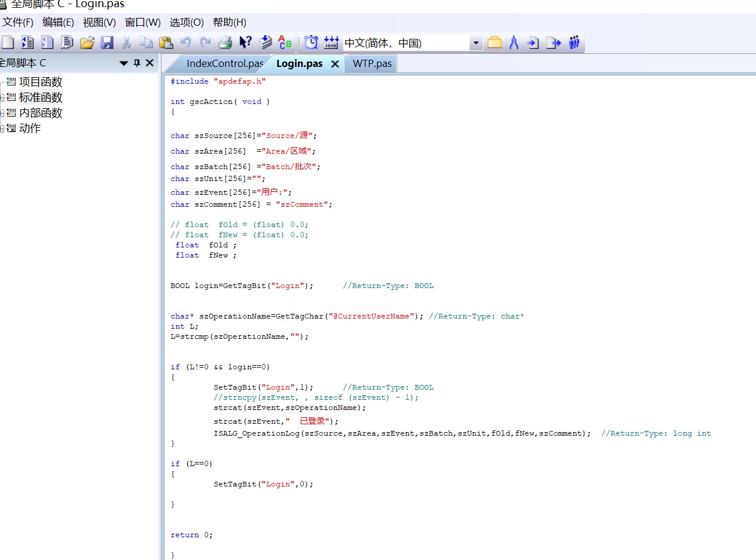Expand the 内部函数 tree node
The width and height of the screenshot is (756, 560).
(x=2, y=113)
